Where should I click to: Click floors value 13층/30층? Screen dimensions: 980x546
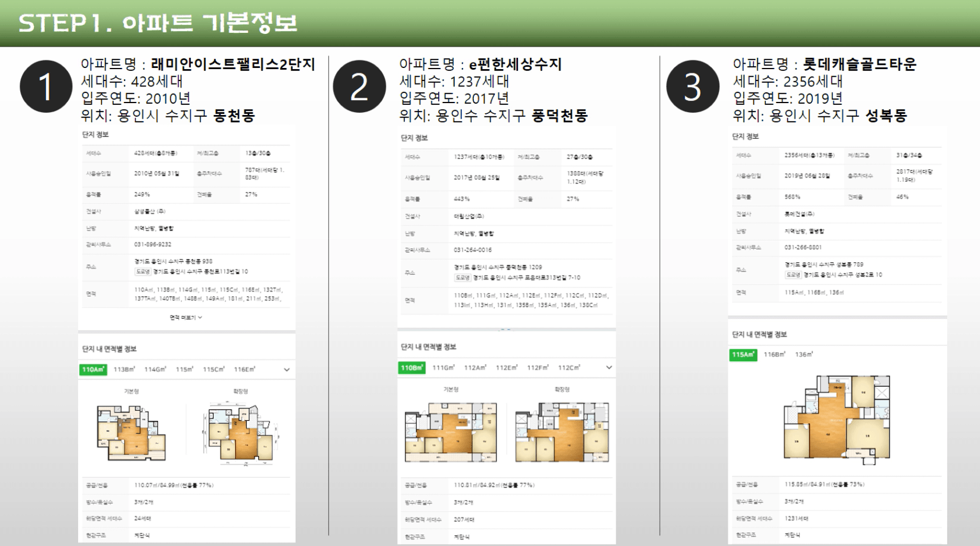(x=258, y=153)
